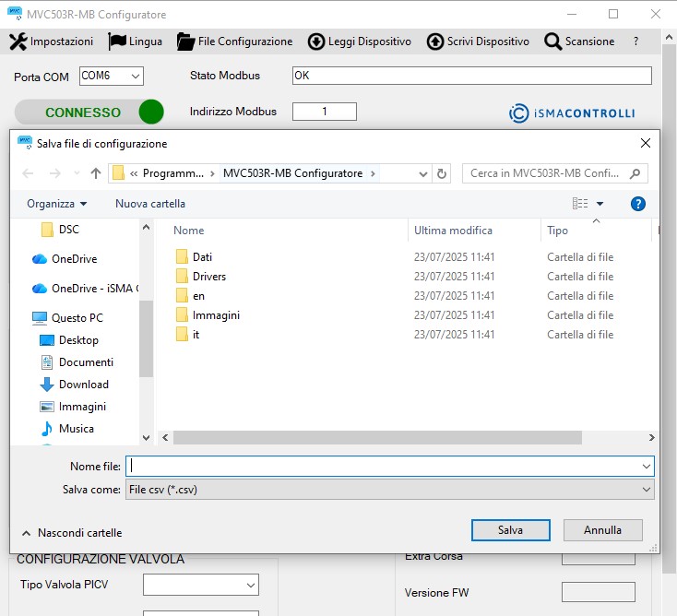Click the refresh icon beside the address bar

click(x=442, y=173)
